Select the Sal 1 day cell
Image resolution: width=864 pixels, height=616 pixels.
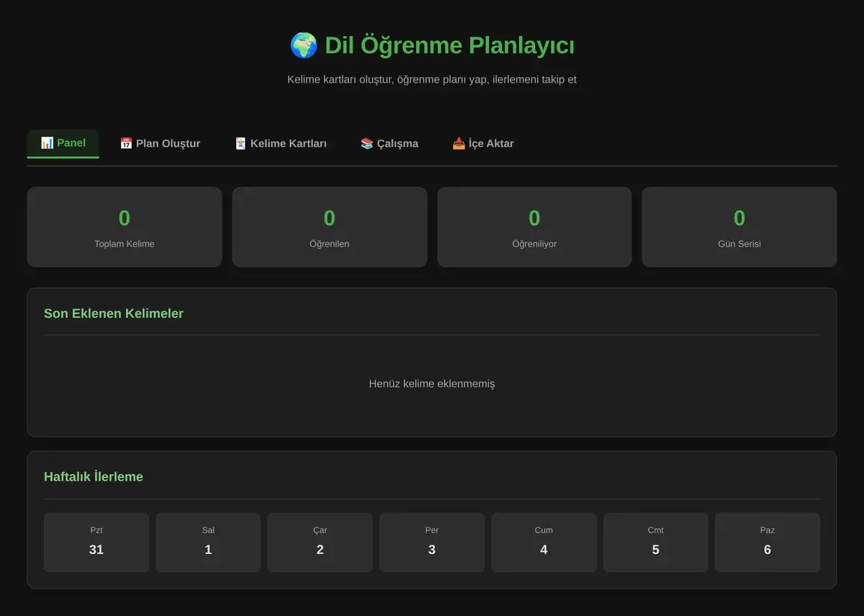tap(208, 543)
